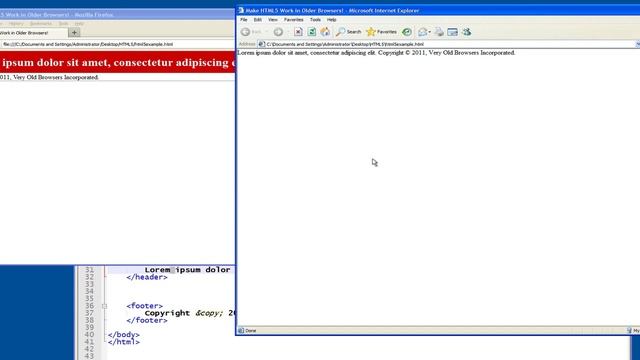Click the closing html tag in editor
Image resolution: width=640 pixels, height=360 pixels.
click(x=124, y=342)
